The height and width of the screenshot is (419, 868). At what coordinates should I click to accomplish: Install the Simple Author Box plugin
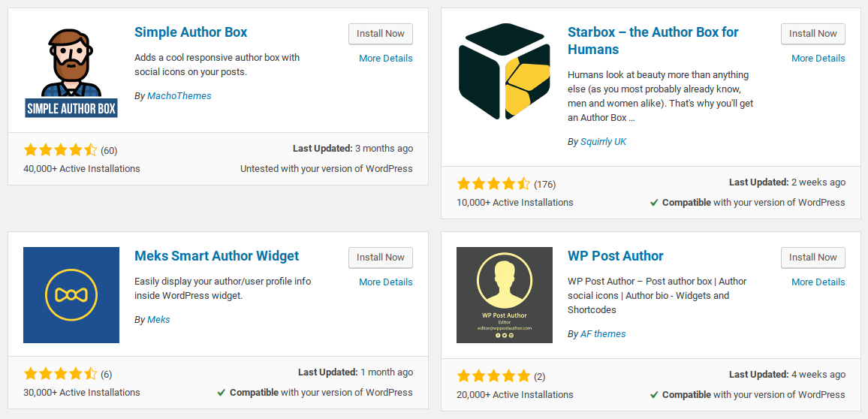coord(380,34)
